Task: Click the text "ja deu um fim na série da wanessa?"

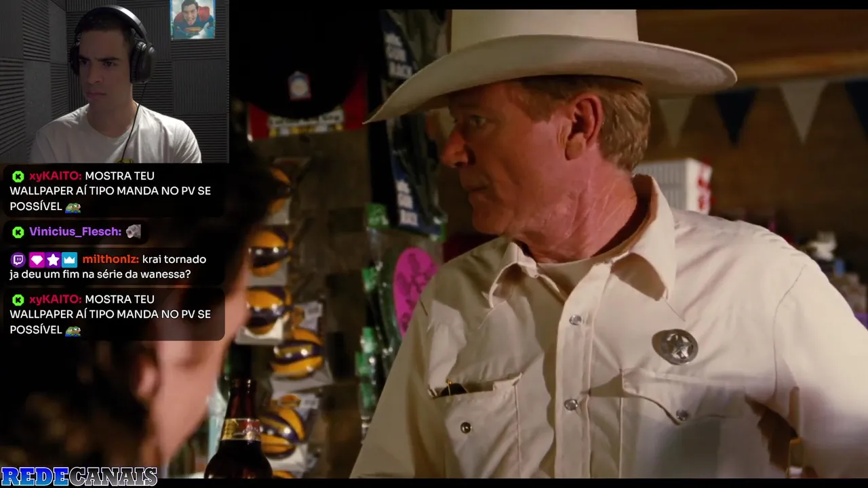Action: (x=100, y=274)
